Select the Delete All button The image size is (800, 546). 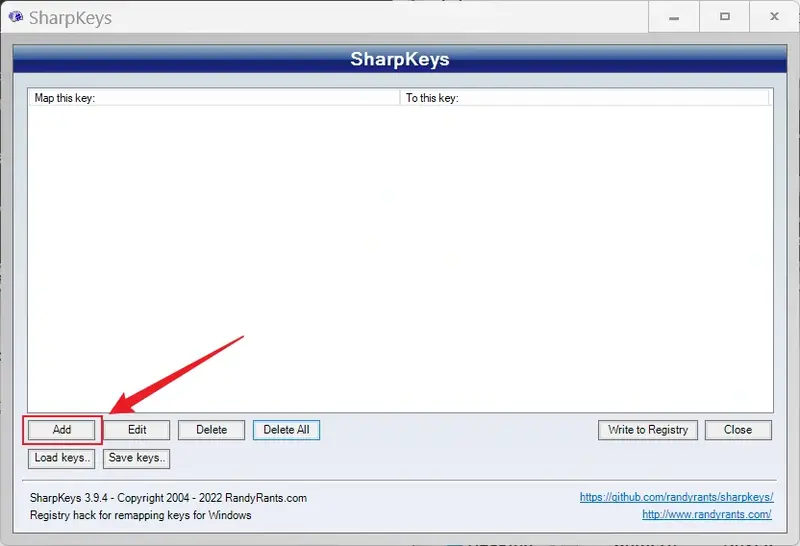[286, 430]
